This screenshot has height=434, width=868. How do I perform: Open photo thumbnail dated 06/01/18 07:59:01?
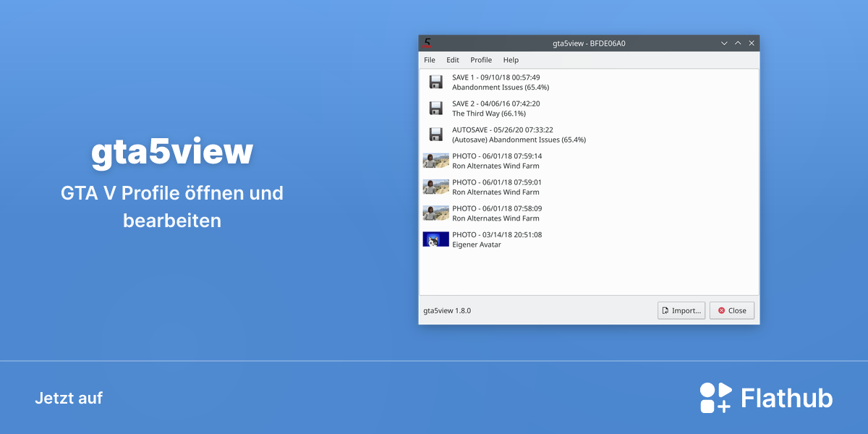pyautogui.click(x=435, y=187)
